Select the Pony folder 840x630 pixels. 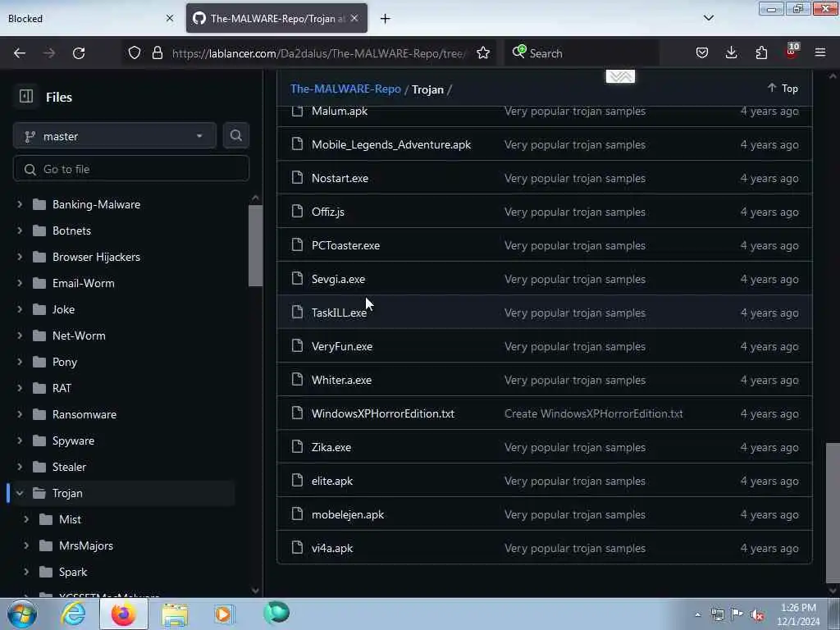coord(65,362)
